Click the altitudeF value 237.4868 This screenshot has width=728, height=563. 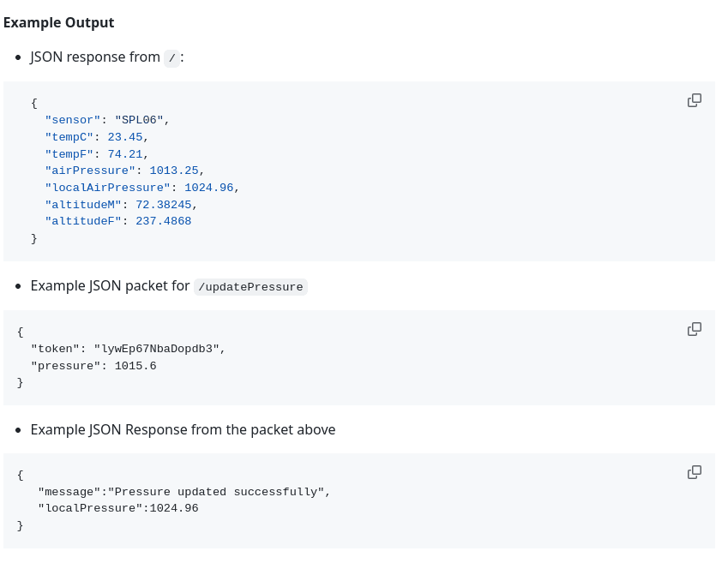coord(164,221)
